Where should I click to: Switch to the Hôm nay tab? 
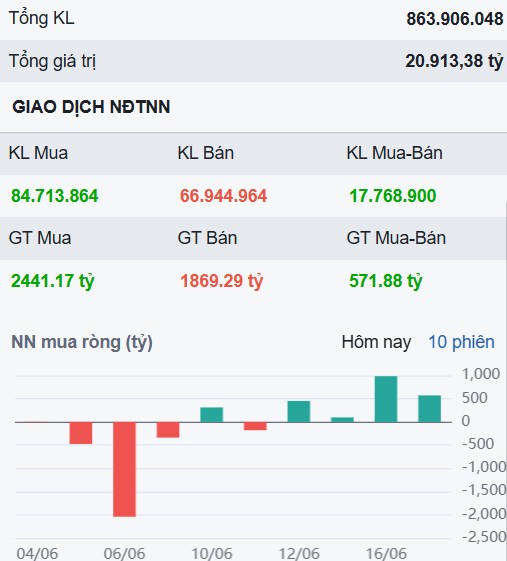pos(376,342)
